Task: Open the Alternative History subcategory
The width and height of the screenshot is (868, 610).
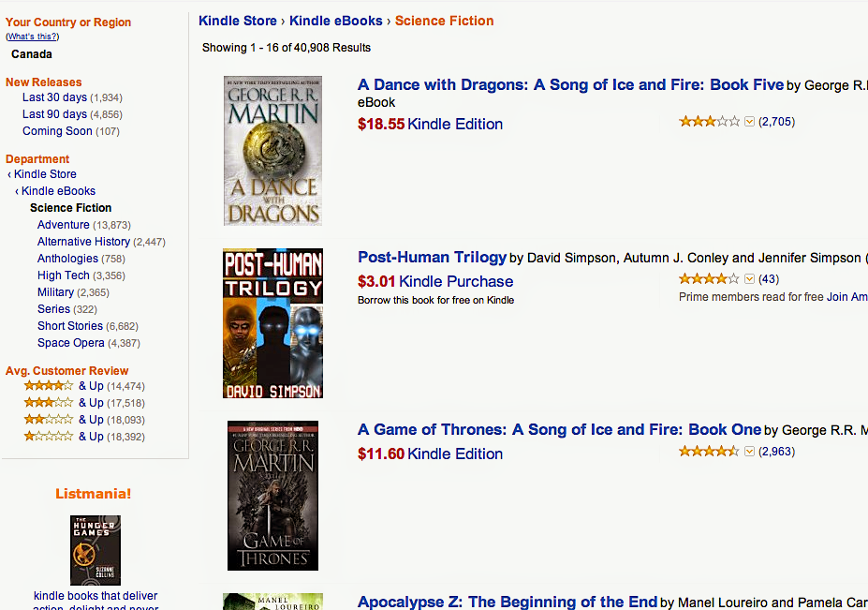Action: click(x=83, y=242)
